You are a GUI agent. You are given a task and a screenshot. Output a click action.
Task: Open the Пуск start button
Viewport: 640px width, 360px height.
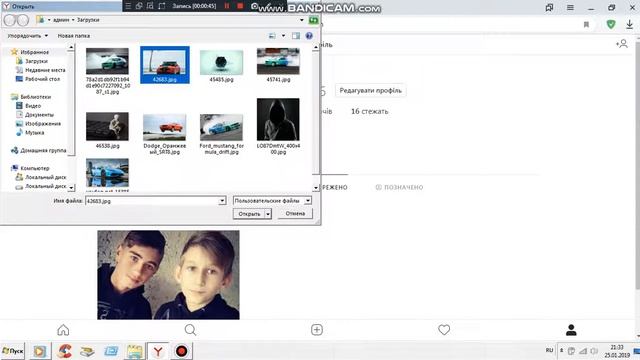pyautogui.click(x=13, y=351)
